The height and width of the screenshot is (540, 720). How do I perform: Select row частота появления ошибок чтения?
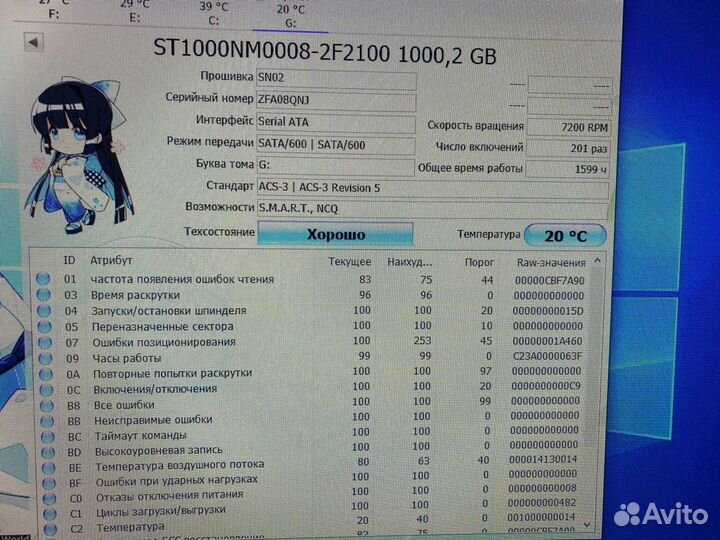tap(312, 280)
